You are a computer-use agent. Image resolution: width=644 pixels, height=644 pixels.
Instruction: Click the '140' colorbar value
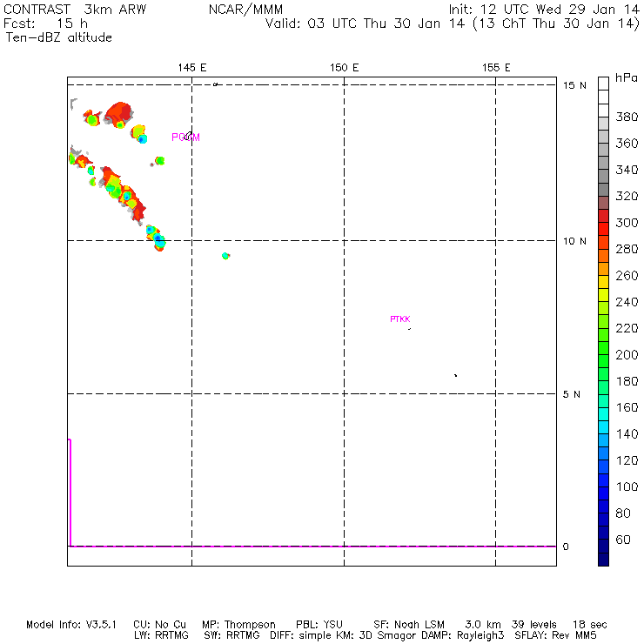pyautogui.click(x=627, y=434)
